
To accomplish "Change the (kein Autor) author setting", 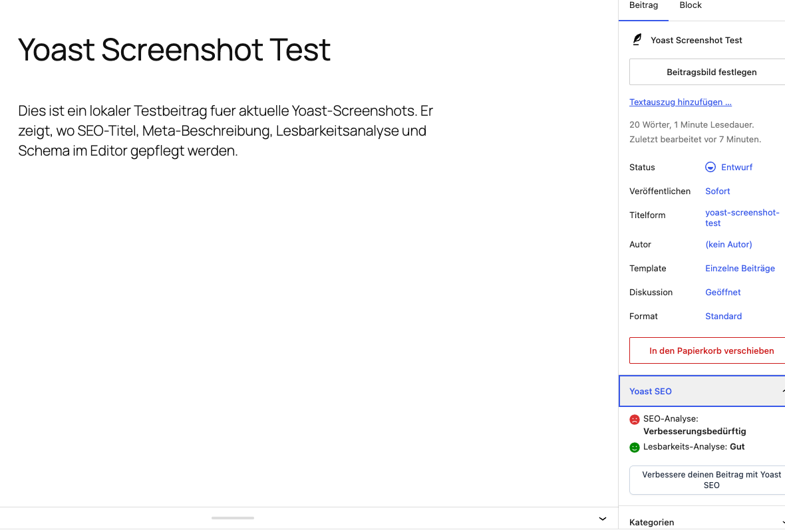I will pos(728,244).
